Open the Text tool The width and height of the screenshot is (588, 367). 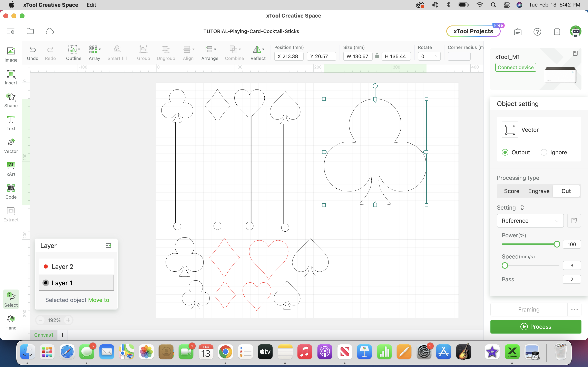11,123
